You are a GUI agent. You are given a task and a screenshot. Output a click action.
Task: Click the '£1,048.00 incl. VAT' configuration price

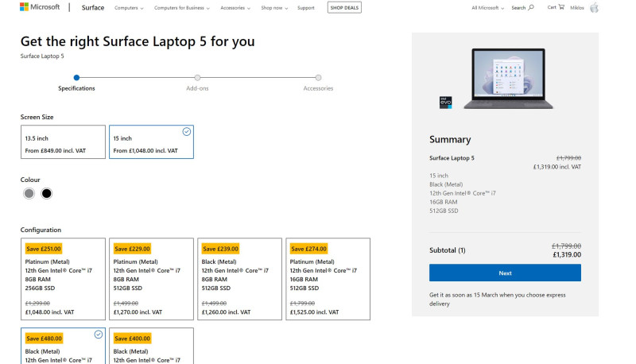point(49,312)
